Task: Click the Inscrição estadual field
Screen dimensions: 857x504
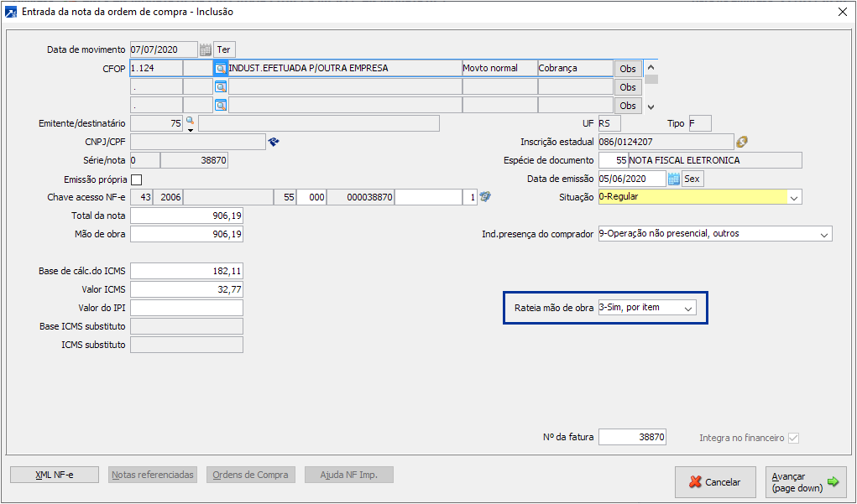Action: [x=666, y=142]
